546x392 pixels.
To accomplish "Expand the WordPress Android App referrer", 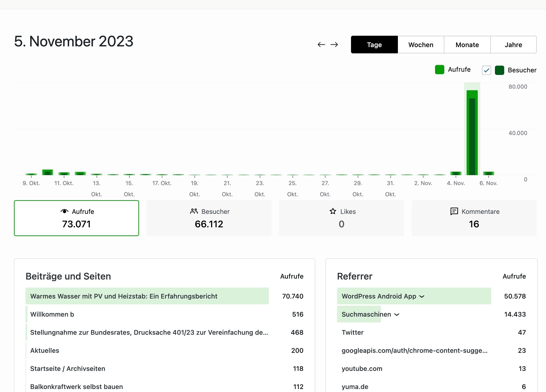I will 422,296.
